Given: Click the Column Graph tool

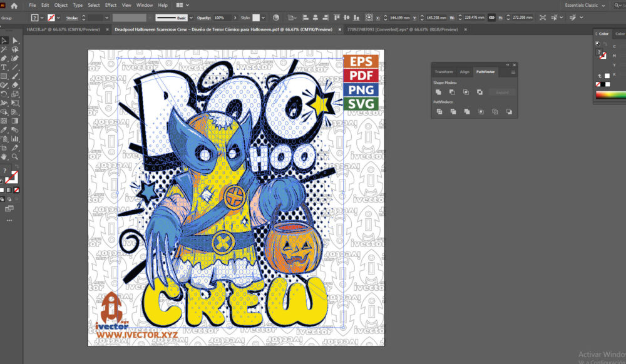Looking at the screenshot, I should tap(15, 139).
